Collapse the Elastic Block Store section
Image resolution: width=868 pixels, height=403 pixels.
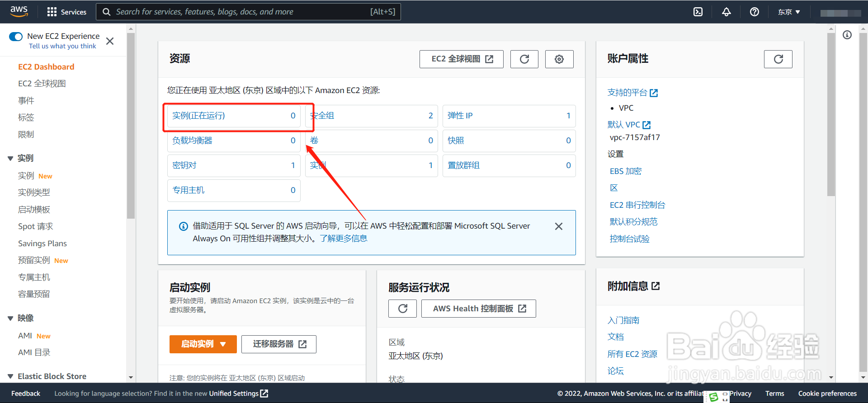click(10, 376)
